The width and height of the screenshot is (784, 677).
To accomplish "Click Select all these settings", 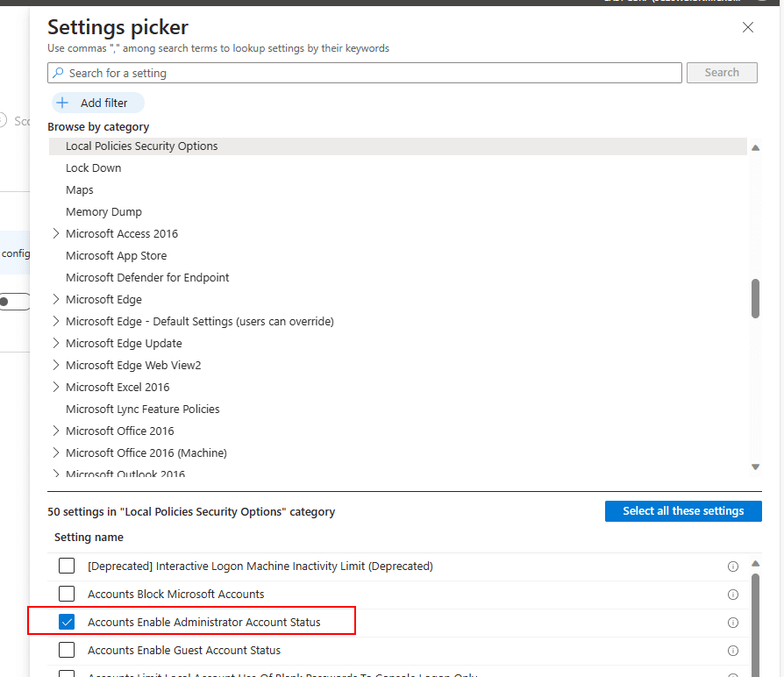I will 683,511.
